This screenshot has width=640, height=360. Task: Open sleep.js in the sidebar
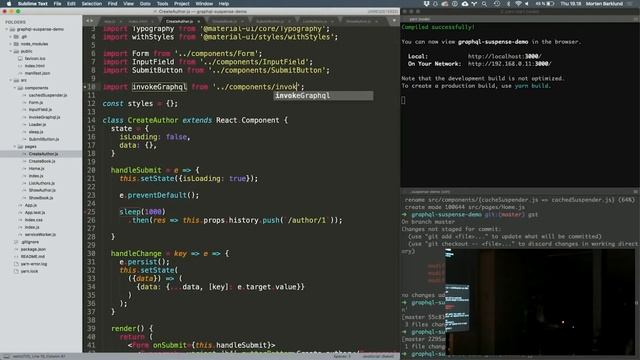(x=36, y=132)
